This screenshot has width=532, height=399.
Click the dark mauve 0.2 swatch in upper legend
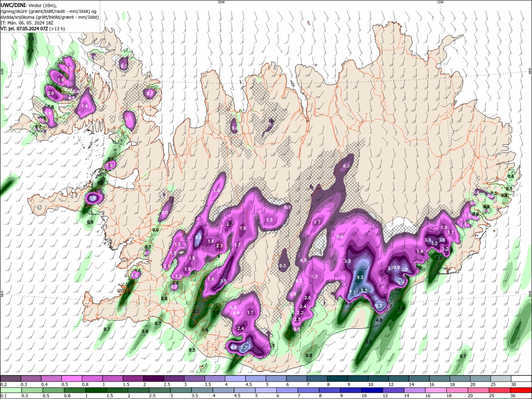(10, 379)
